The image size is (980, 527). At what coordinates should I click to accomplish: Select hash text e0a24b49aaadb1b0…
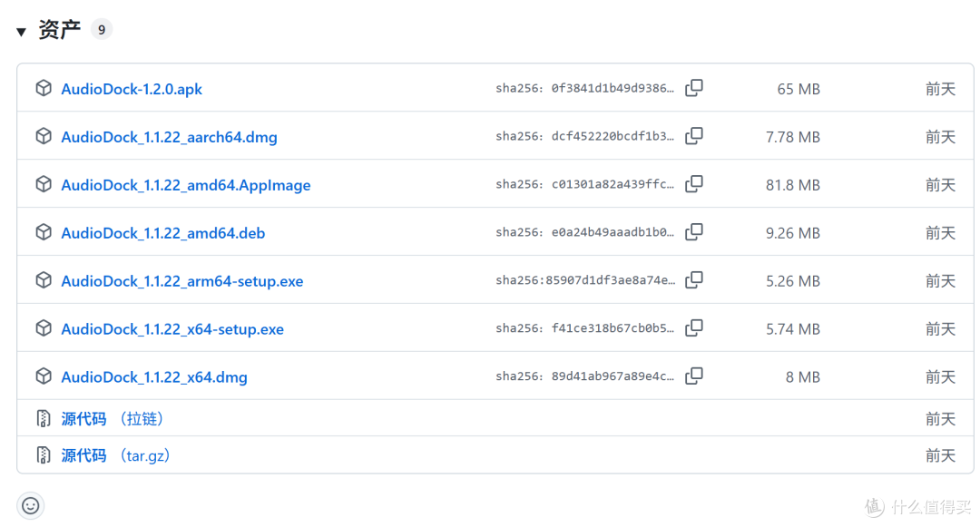coord(612,233)
